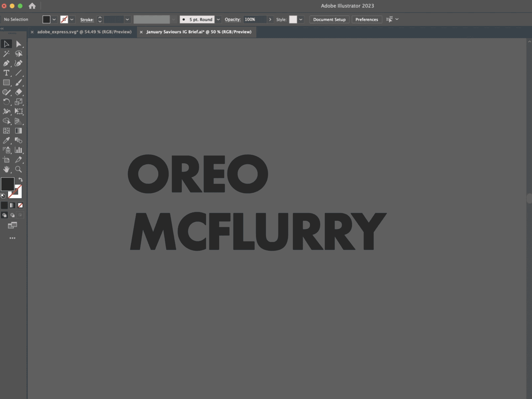Click the Opacity panel link
This screenshot has width=532, height=399.
[x=232, y=19]
